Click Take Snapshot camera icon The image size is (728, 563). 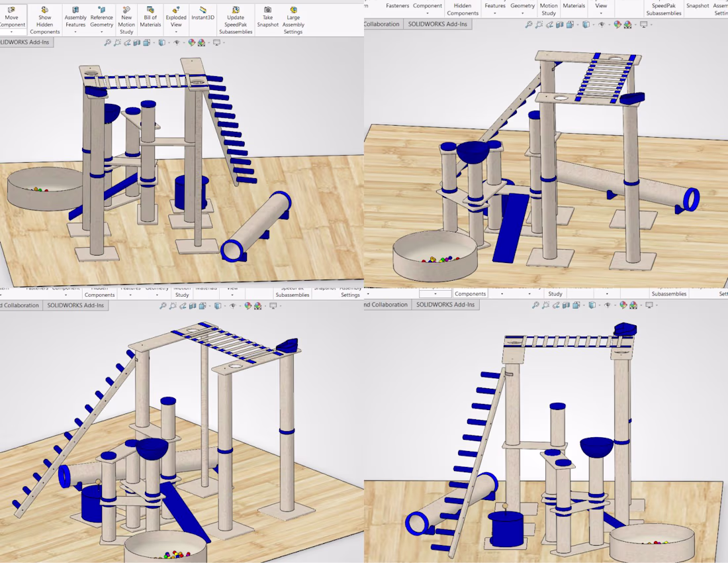click(x=267, y=10)
